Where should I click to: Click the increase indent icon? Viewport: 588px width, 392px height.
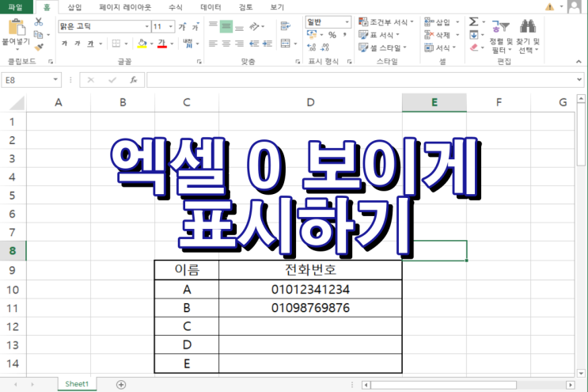click(267, 44)
